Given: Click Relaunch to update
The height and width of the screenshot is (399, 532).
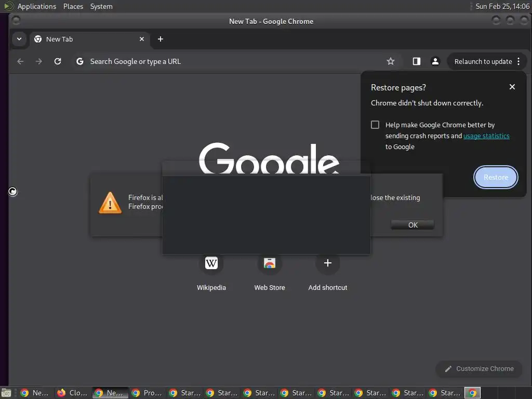Looking at the screenshot, I should [483, 61].
